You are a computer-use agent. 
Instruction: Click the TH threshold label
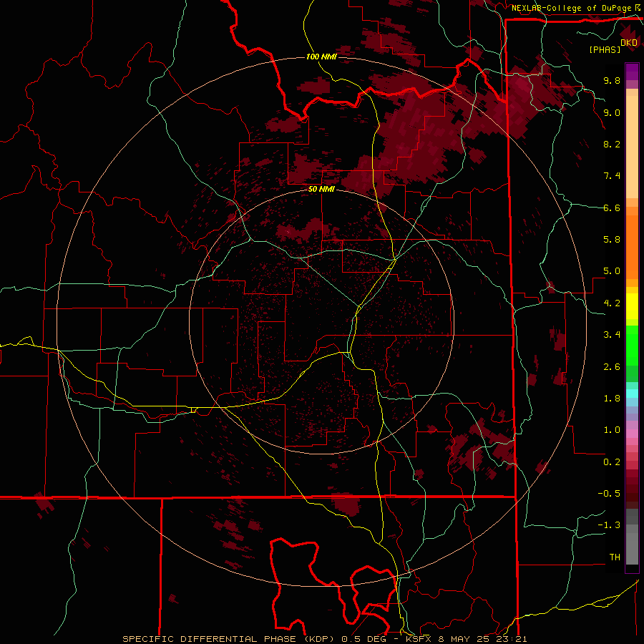tap(615, 557)
